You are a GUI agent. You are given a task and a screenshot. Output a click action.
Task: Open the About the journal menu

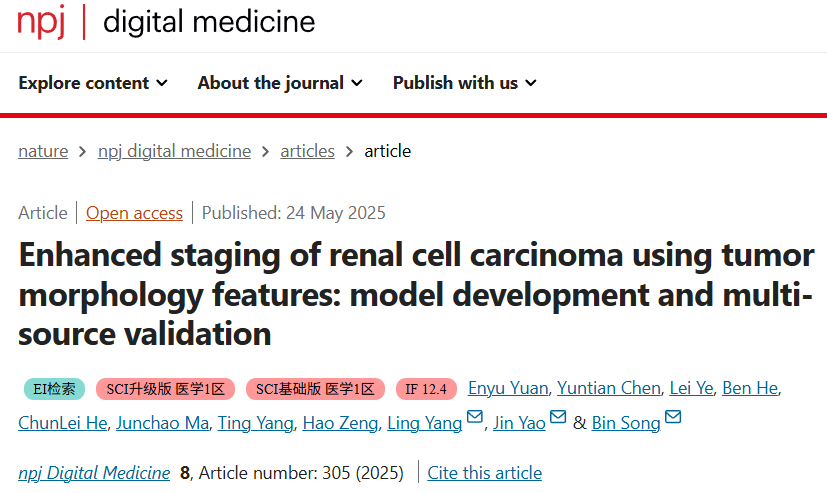(x=280, y=83)
